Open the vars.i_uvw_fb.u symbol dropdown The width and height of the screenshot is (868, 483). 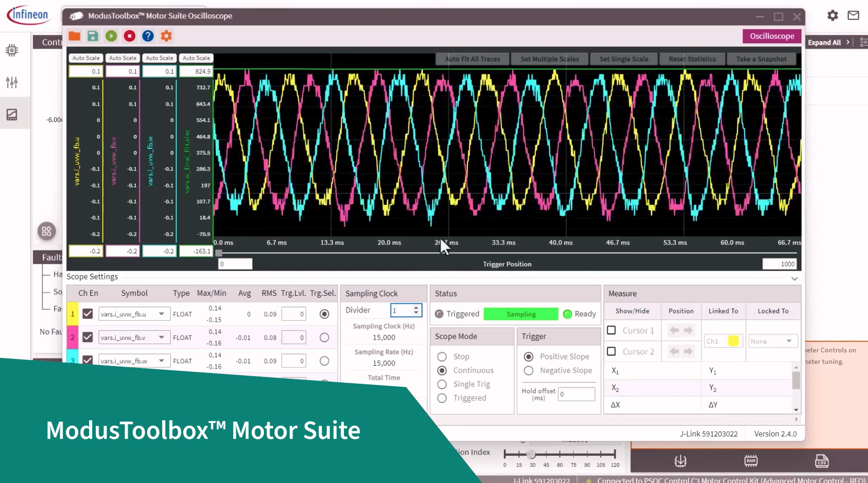click(161, 314)
